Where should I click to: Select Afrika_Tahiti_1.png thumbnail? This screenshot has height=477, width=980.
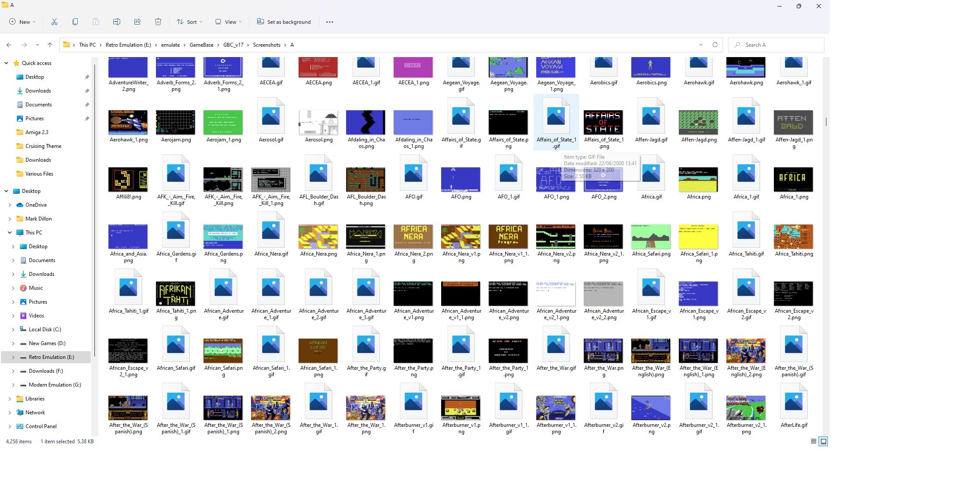click(x=175, y=294)
